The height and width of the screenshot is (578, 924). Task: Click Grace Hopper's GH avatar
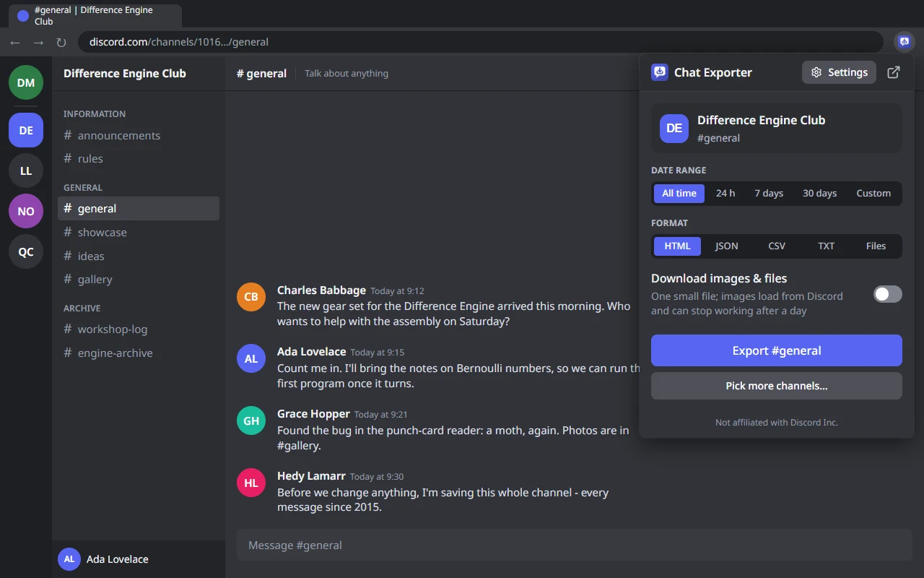251,420
